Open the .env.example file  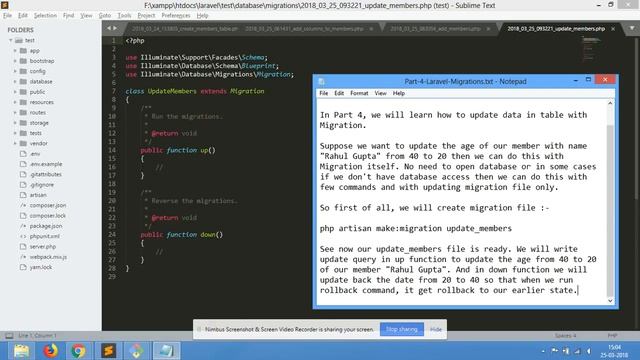pyautogui.click(x=46, y=164)
